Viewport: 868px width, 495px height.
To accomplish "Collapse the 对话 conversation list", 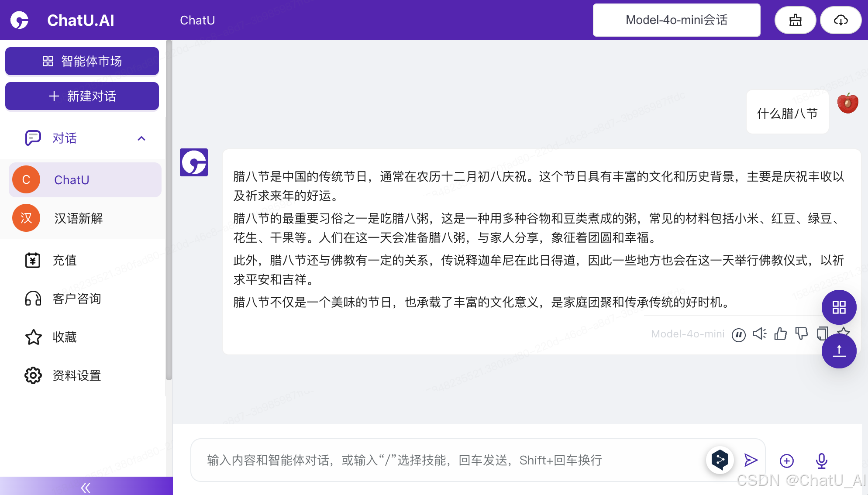I will coord(141,138).
